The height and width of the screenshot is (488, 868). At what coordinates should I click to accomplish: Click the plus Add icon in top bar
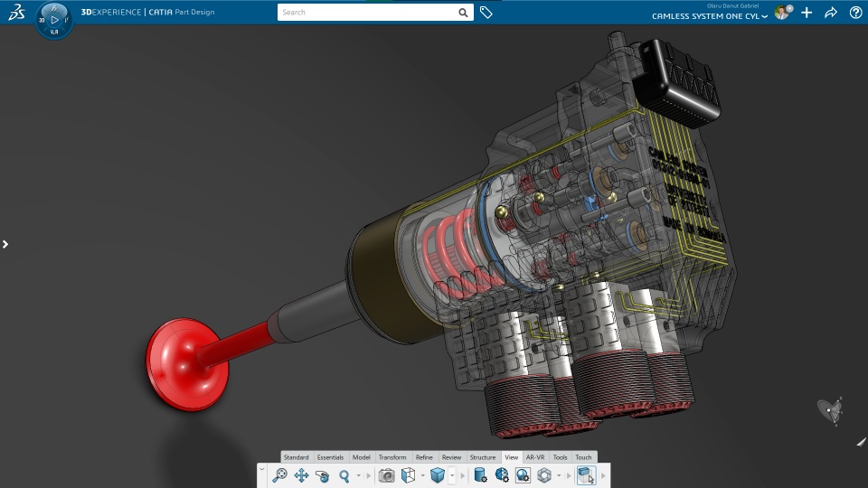click(x=807, y=13)
